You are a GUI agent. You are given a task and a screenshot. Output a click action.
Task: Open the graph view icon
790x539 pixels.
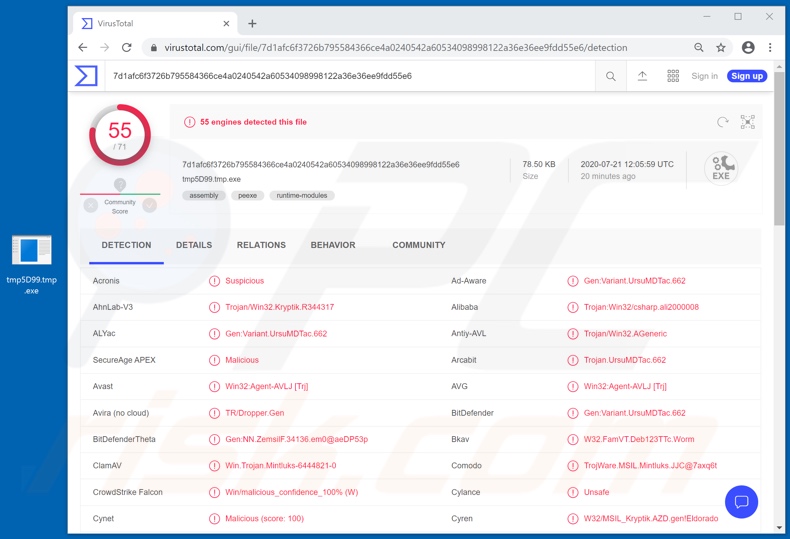(x=748, y=122)
